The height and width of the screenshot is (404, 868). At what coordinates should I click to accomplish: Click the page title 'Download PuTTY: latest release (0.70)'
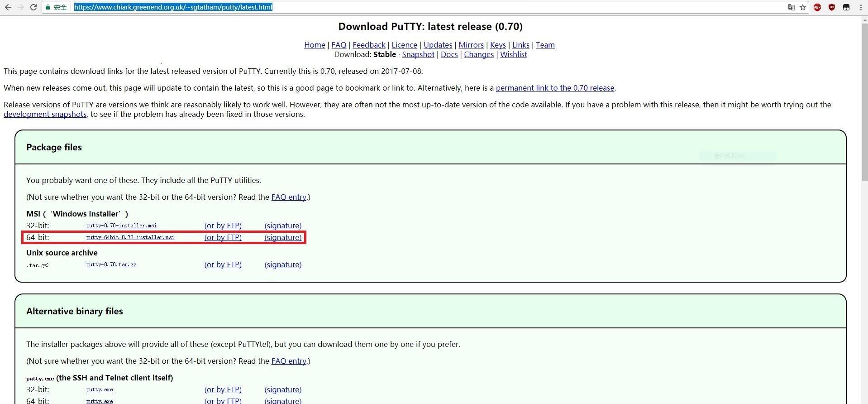click(430, 26)
